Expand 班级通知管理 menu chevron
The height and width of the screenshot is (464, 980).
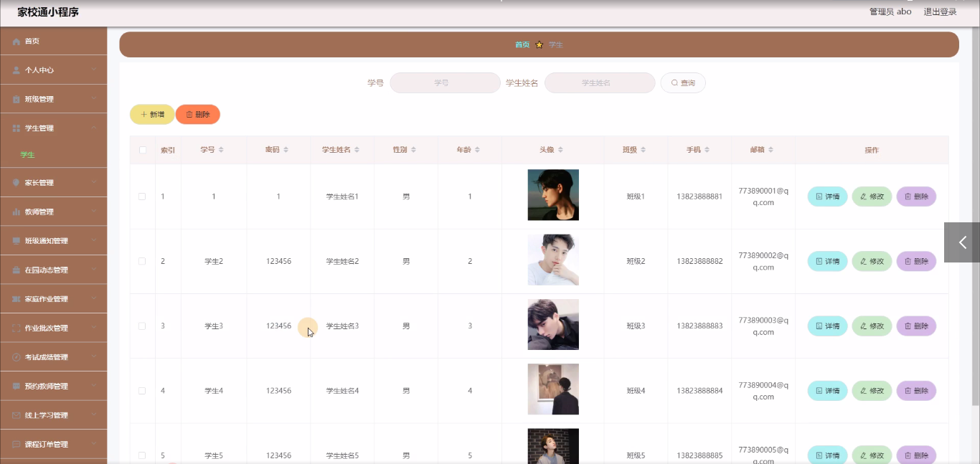point(94,240)
